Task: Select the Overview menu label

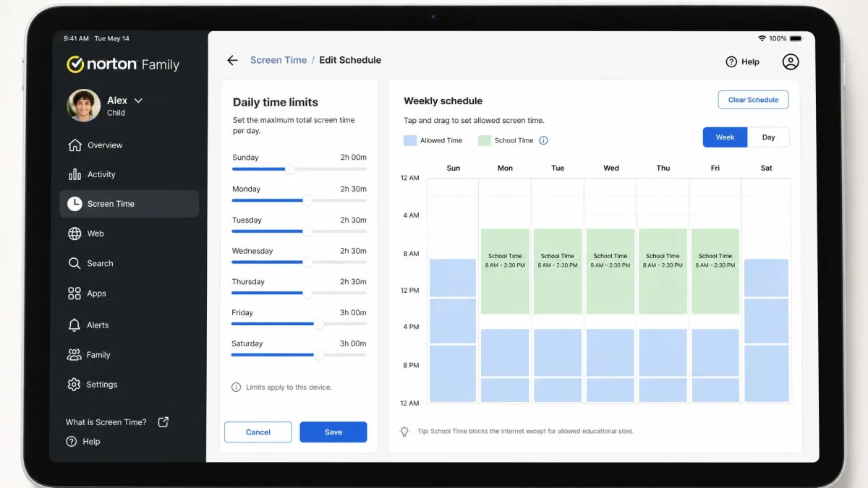Action: point(105,145)
